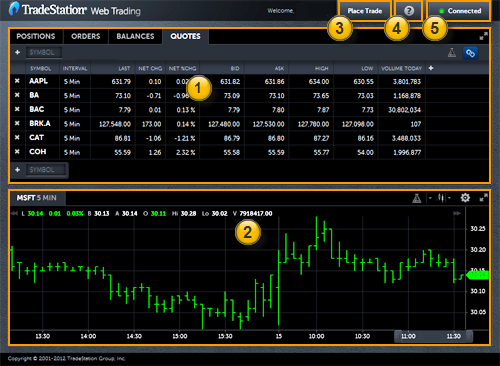Sort by the VOLUME TODAY column header
The height and width of the screenshot is (366, 500).
pos(401,68)
